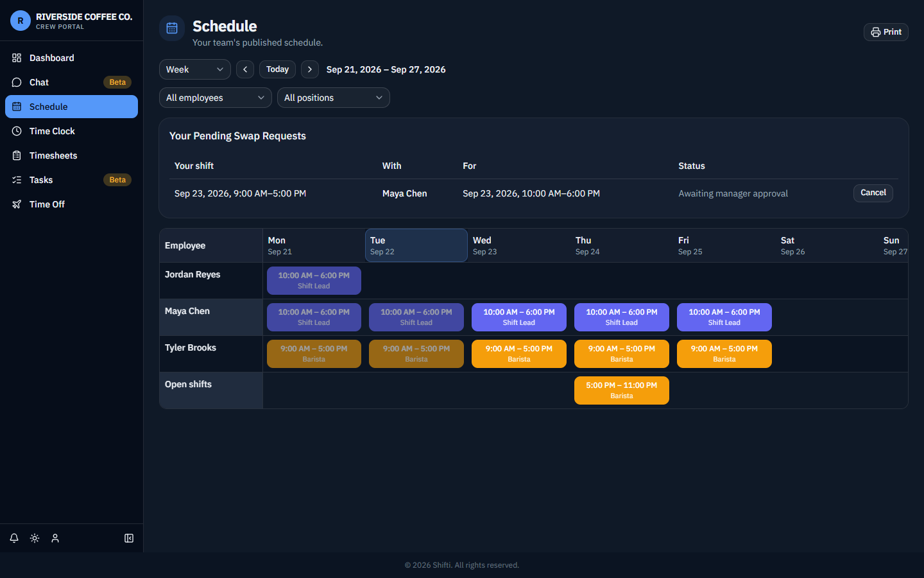Open Tyler Brooks Monday Barista shift
924x578 pixels.
point(314,354)
